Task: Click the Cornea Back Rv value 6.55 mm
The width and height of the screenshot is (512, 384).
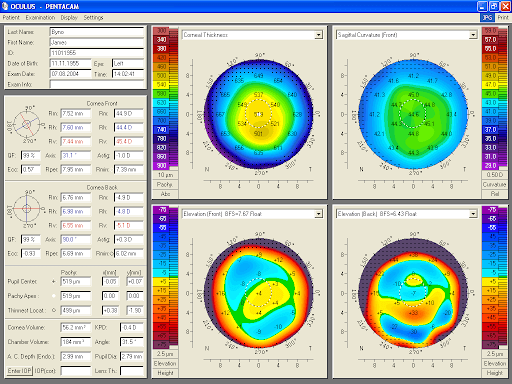Action: (76, 226)
